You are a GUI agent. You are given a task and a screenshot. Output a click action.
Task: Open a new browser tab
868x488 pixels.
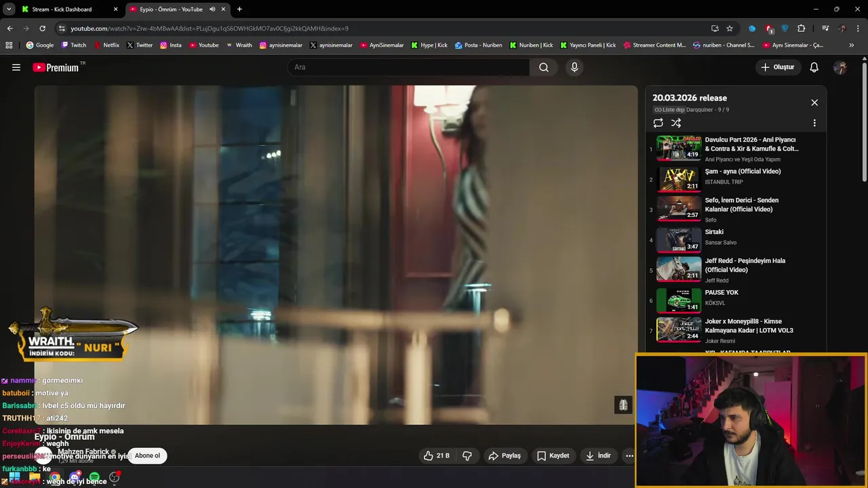pos(239,9)
